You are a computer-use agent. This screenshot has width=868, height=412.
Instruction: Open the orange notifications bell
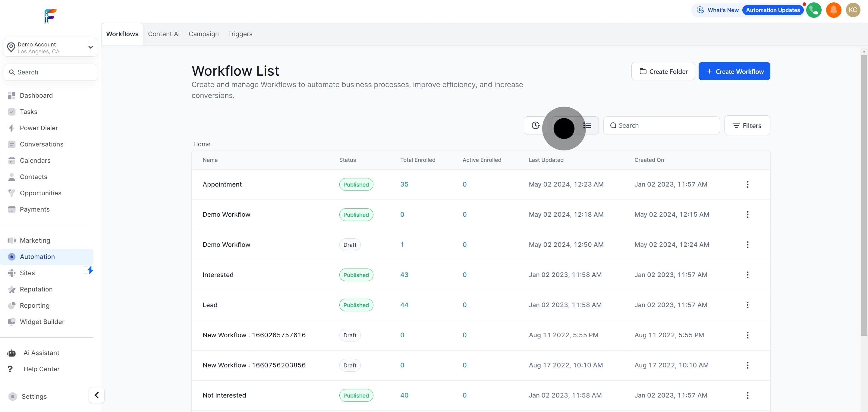tap(834, 10)
